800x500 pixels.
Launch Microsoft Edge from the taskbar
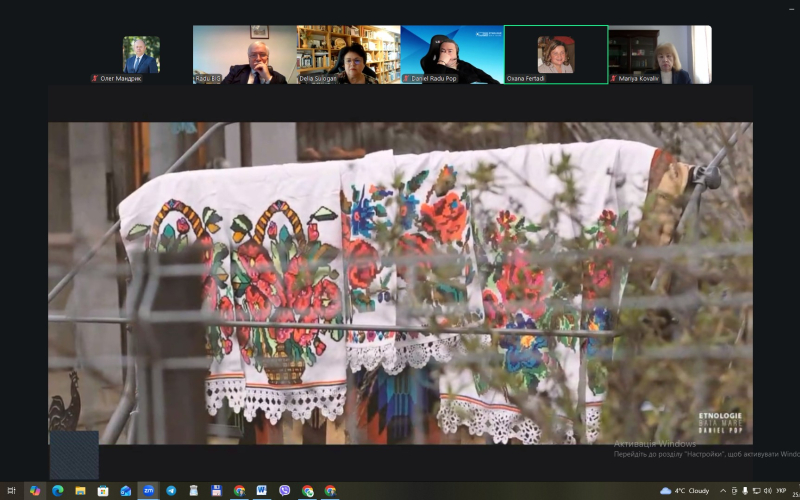[57, 491]
